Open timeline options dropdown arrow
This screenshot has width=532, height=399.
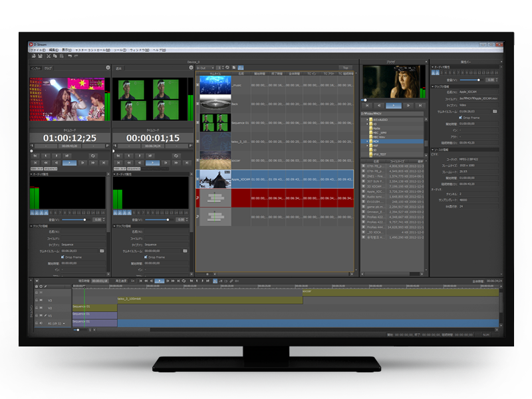coord(37,281)
